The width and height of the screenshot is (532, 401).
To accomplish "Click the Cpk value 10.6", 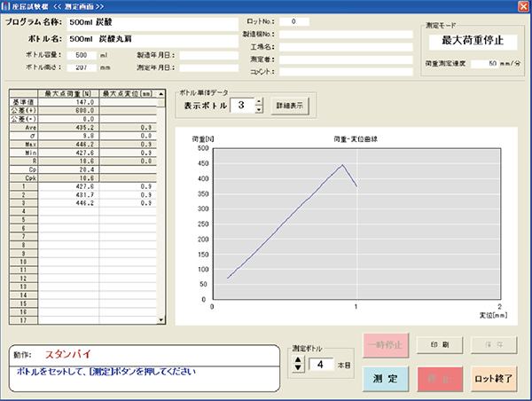I will [69, 178].
